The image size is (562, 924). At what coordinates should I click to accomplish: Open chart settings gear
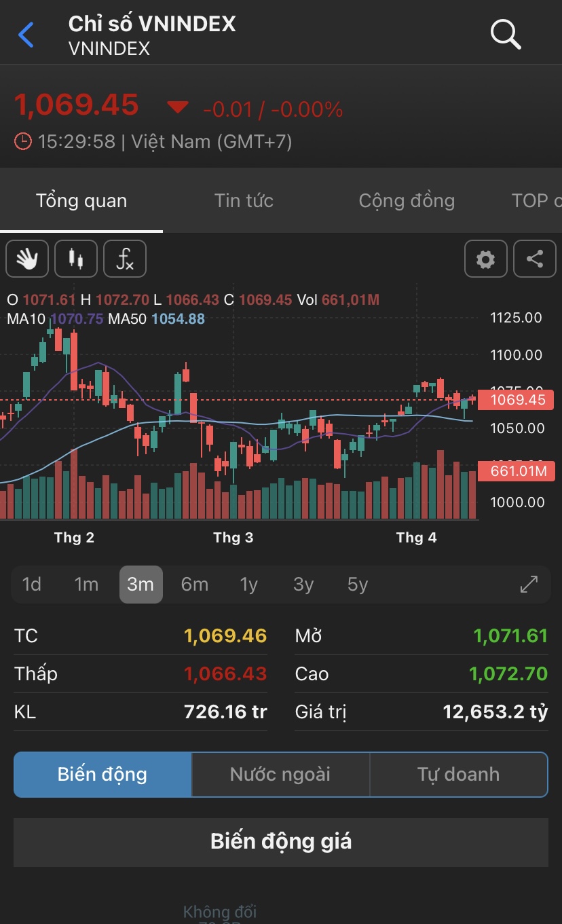(x=485, y=259)
